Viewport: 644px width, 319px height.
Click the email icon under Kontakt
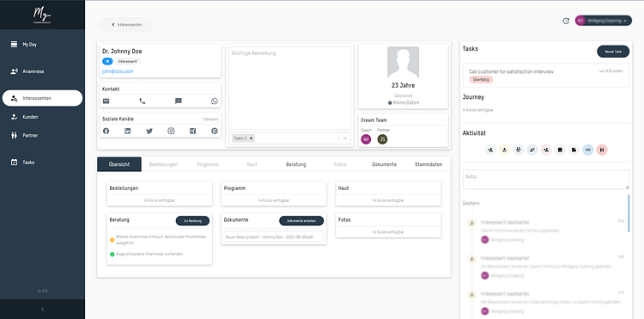106,101
